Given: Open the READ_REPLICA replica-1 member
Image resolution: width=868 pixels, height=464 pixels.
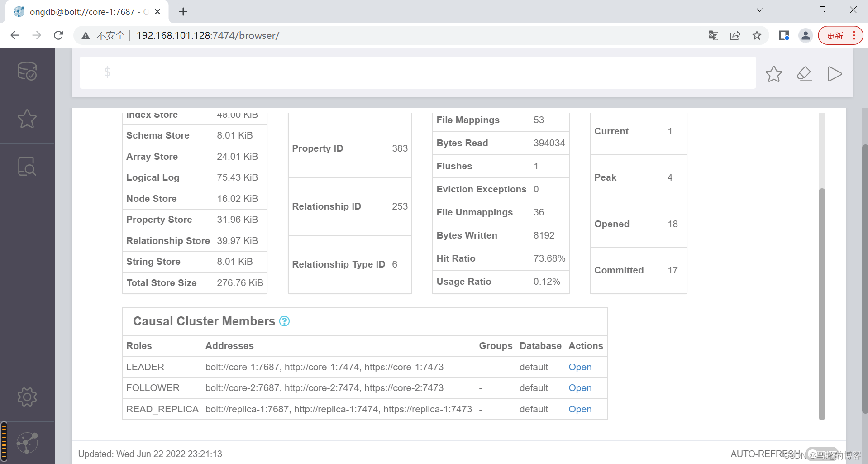Looking at the screenshot, I should (x=580, y=409).
